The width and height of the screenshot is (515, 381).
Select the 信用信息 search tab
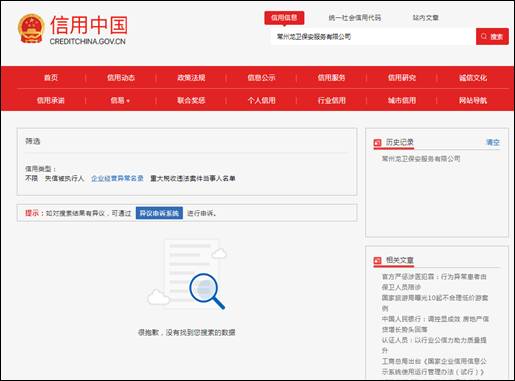[x=284, y=18]
